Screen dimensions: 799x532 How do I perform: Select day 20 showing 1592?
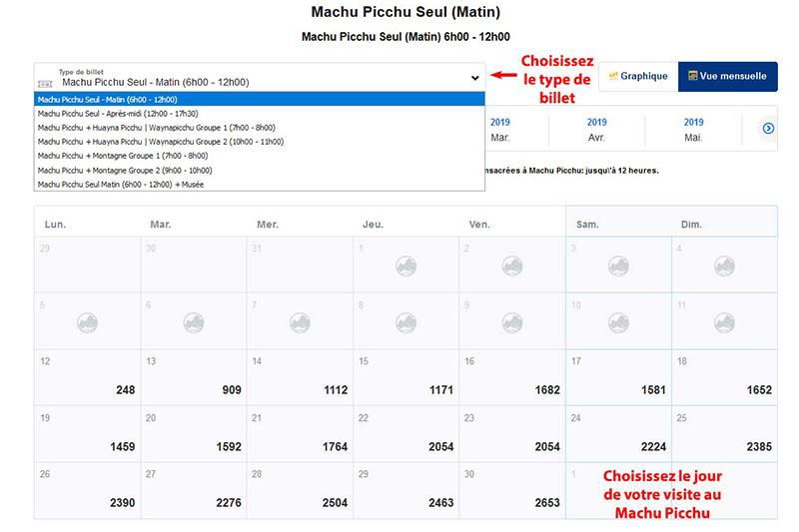tap(194, 434)
